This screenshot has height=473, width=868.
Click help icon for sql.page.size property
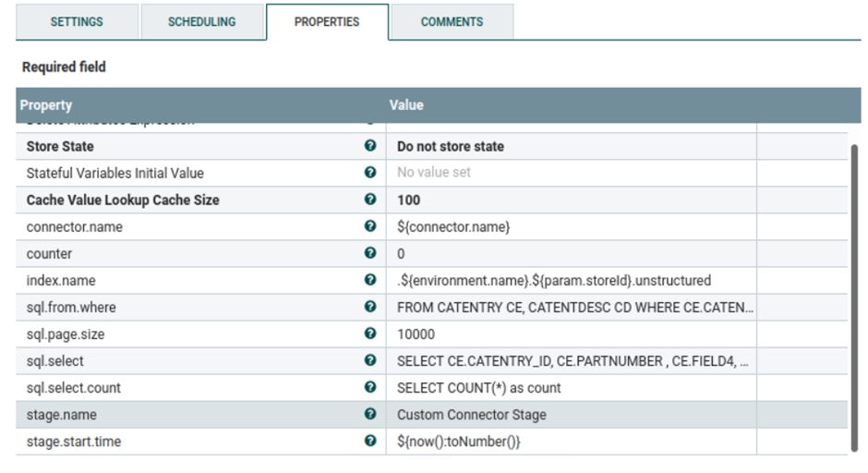370,334
